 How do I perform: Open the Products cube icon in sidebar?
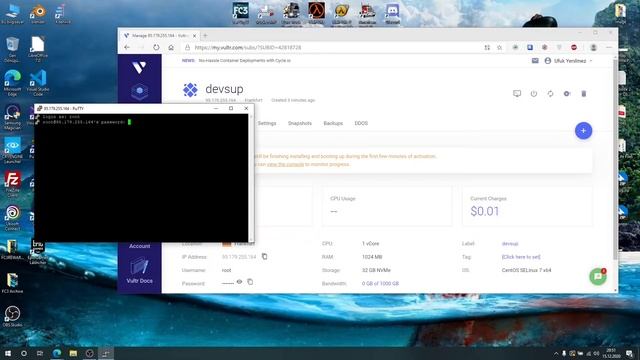(x=140, y=91)
